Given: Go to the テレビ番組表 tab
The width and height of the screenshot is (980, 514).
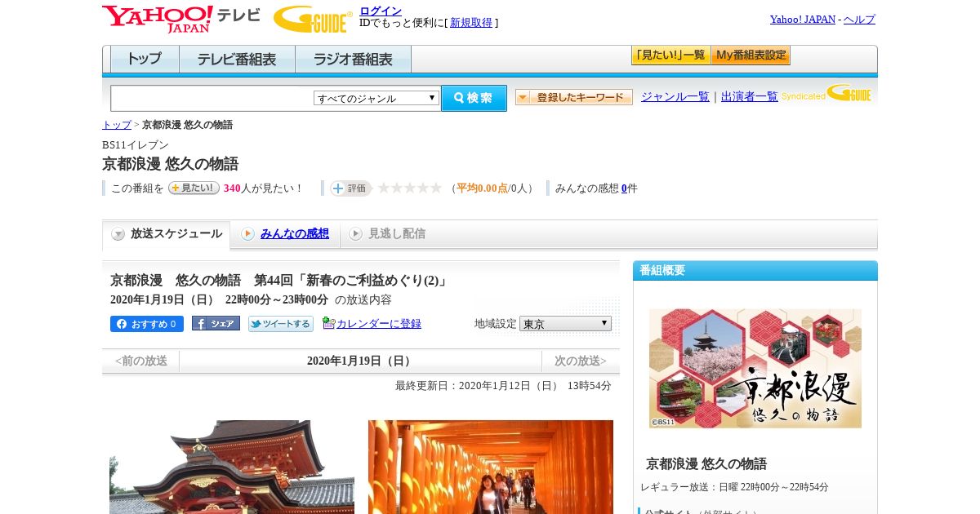Looking at the screenshot, I should tap(237, 60).
